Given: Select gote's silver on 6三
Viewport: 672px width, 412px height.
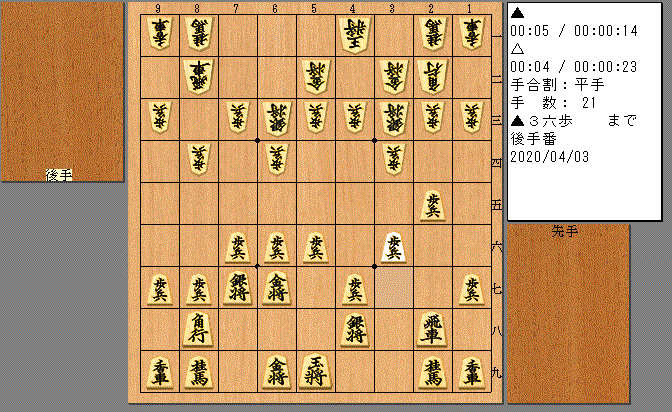Looking at the screenshot, I should point(277,118).
